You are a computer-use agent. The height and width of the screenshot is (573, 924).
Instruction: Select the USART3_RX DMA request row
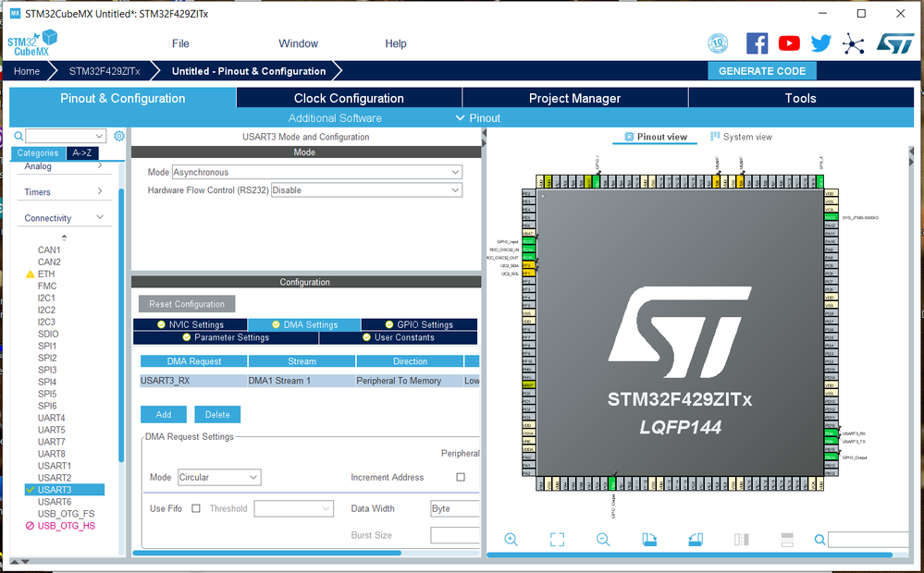310,381
